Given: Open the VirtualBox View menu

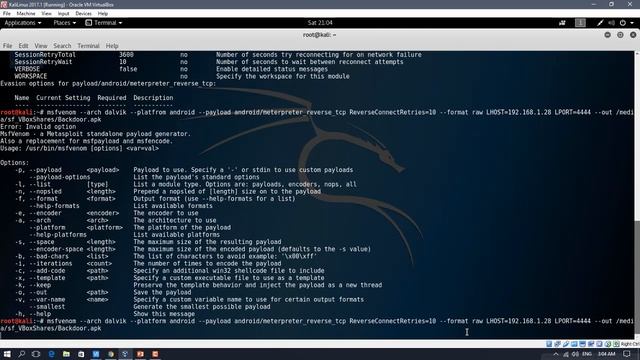Looking at the screenshot, I should 46,13.
